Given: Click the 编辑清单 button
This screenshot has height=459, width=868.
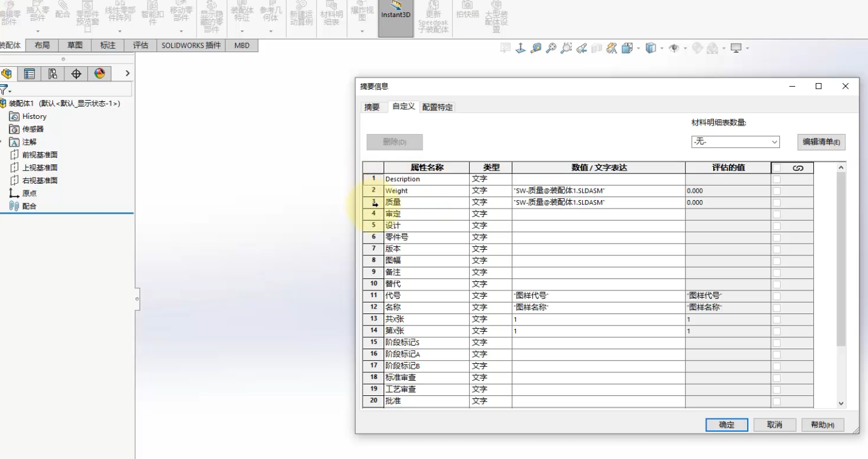Looking at the screenshot, I should pyautogui.click(x=821, y=142).
